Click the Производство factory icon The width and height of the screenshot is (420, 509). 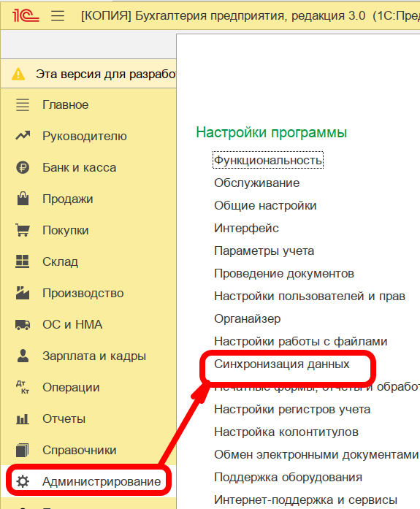[x=23, y=293]
